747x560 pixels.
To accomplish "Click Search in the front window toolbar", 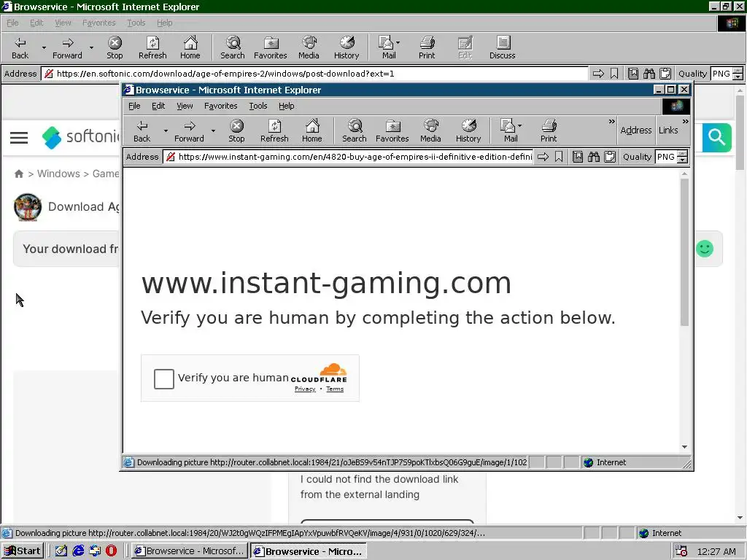I will coord(355,131).
